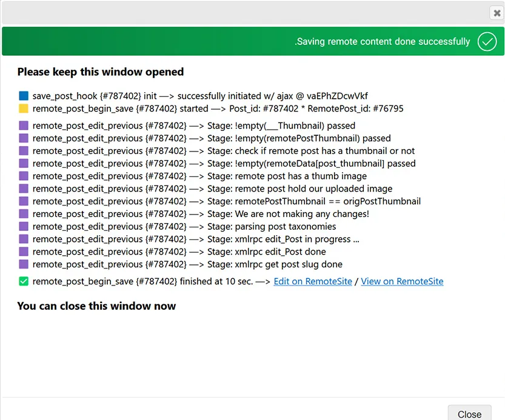
Task: Click the 'Saving remote content done successfully' message
Action: (x=383, y=42)
